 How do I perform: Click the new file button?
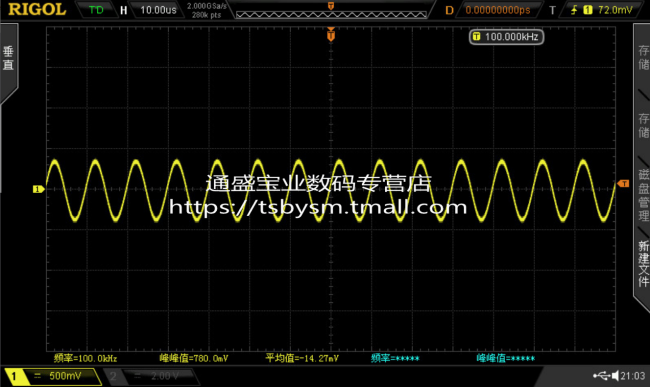pyautogui.click(x=643, y=264)
